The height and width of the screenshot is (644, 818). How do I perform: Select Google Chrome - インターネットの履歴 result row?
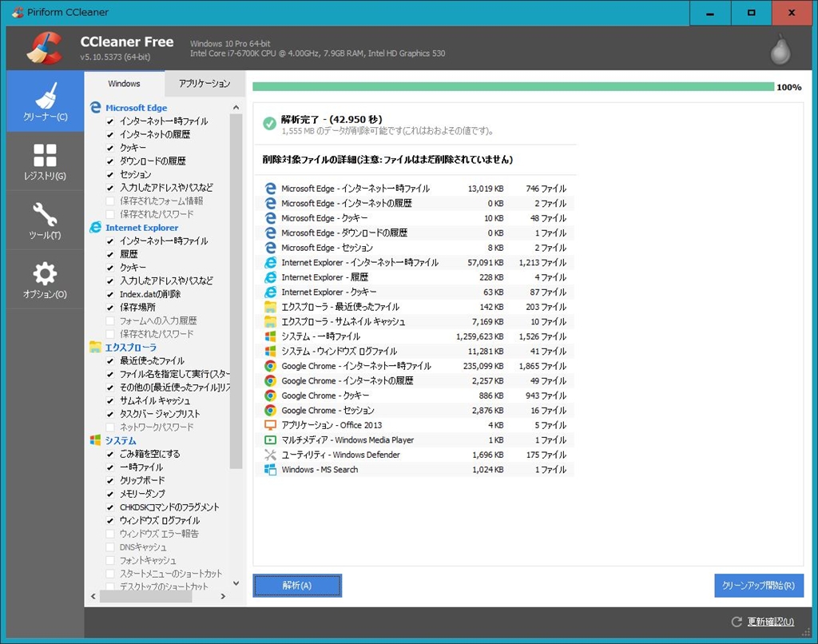coord(415,380)
